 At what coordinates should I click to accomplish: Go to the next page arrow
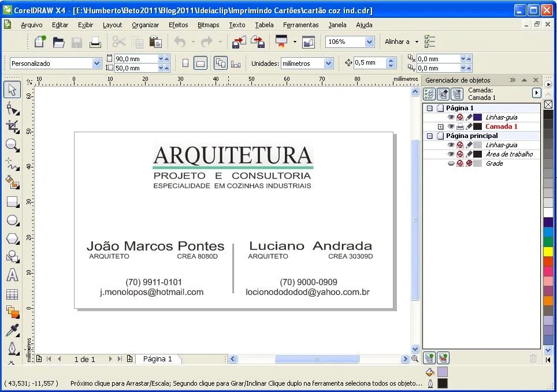click(x=110, y=359)
